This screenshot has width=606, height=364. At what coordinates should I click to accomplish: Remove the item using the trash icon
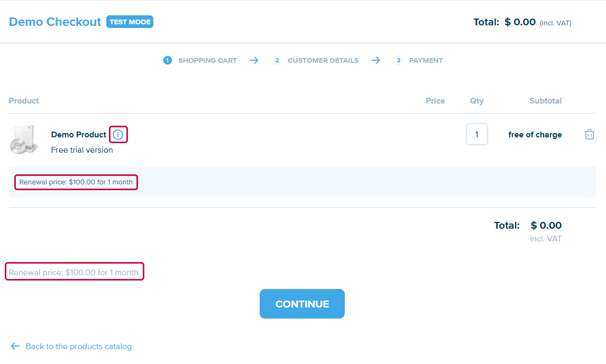[x=589, y=134]
